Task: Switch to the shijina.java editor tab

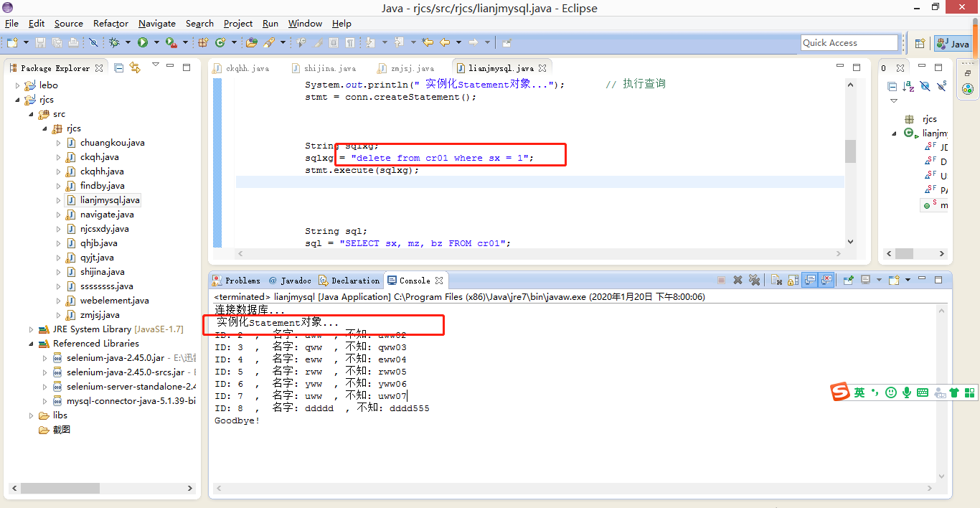Action: (329, 68)
